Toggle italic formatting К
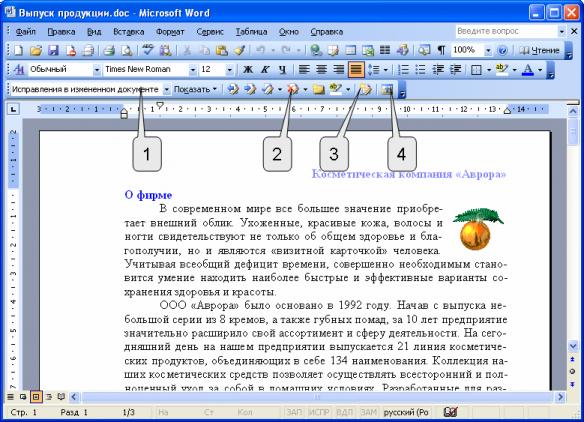Viewport: 584px width, 422px height. tap(265, 69)
